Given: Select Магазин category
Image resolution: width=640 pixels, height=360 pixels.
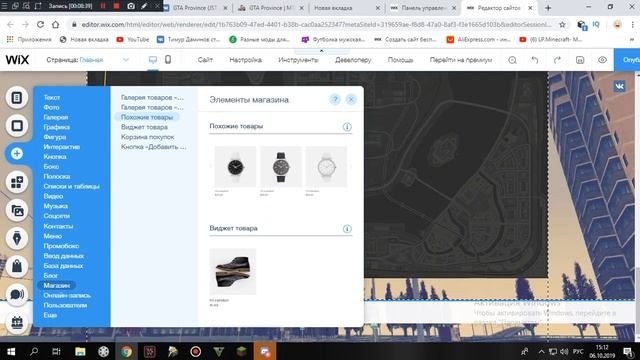Looking at the screenshot, I should (57, 286).
